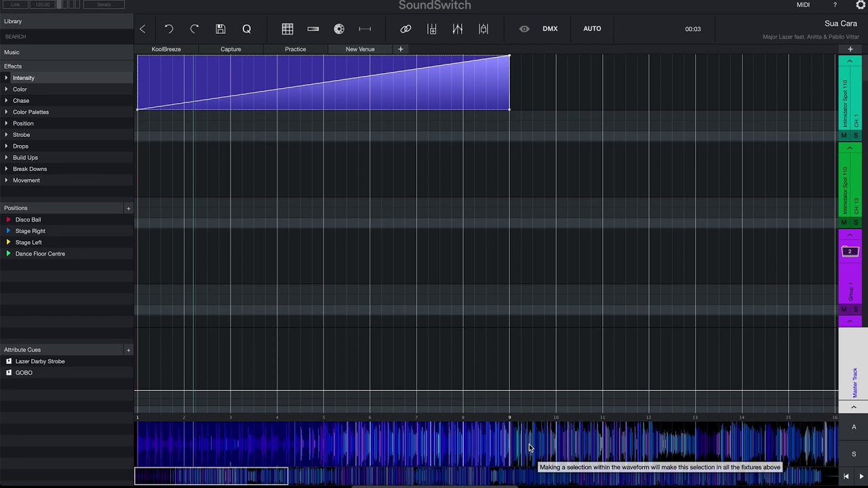
Task: Open the MIDI menu
Action: tap(803, 5)
